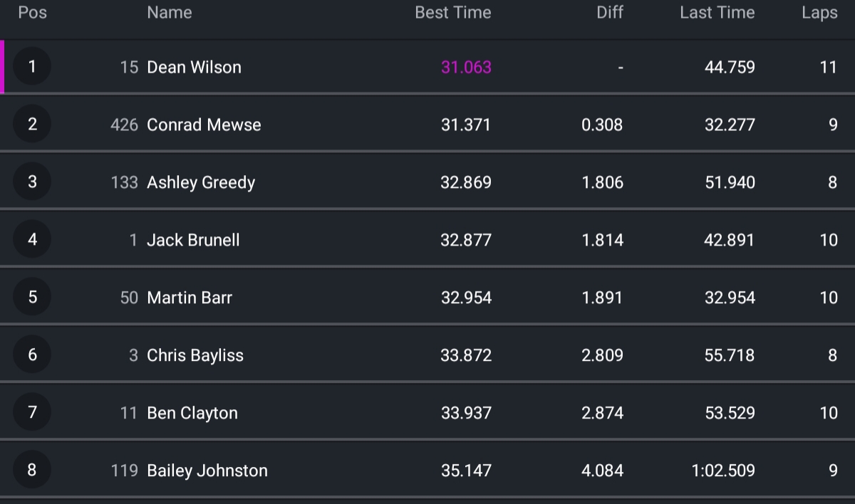Select position 3 circle badge
This screenshot has height=504, width=855.
pos(32,182)
